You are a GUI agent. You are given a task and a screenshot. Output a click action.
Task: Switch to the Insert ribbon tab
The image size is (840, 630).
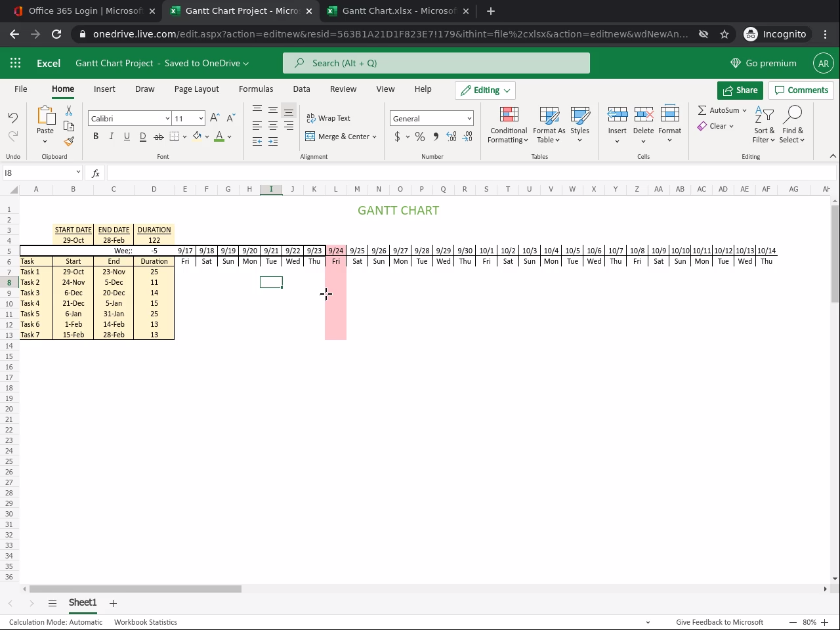(x=104, y=89)
